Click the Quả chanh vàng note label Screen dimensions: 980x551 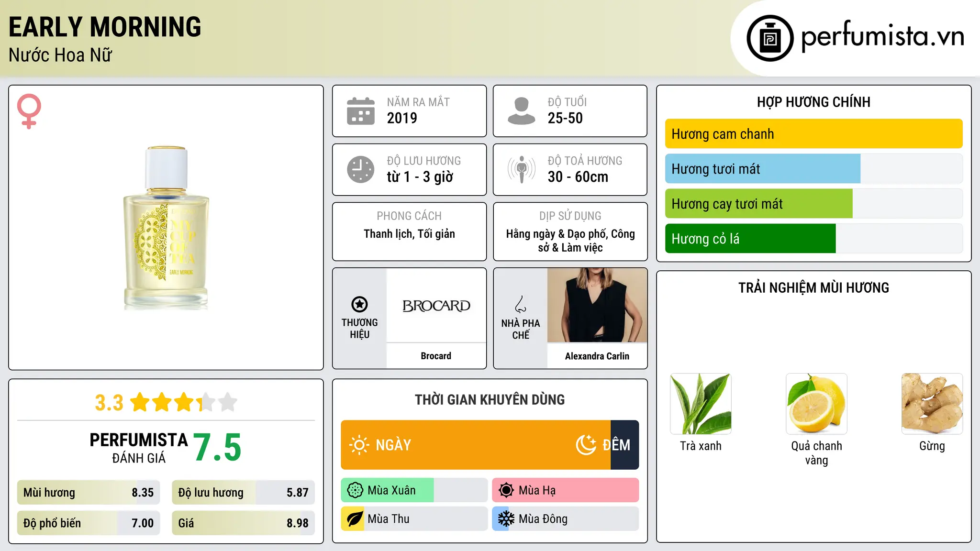816,453
